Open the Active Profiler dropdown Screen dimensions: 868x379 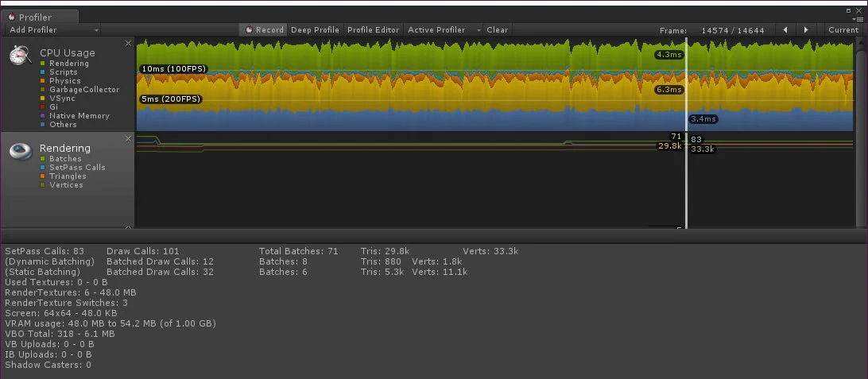coord(444,30)
